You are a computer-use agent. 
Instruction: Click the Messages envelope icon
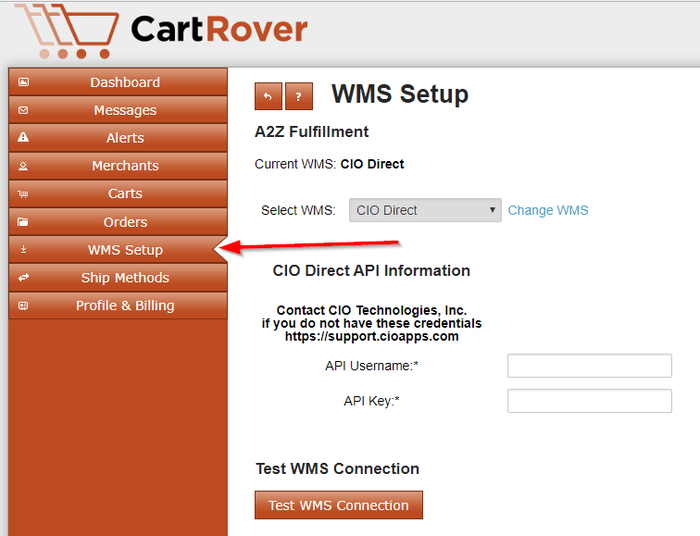(x=23, y=110)
